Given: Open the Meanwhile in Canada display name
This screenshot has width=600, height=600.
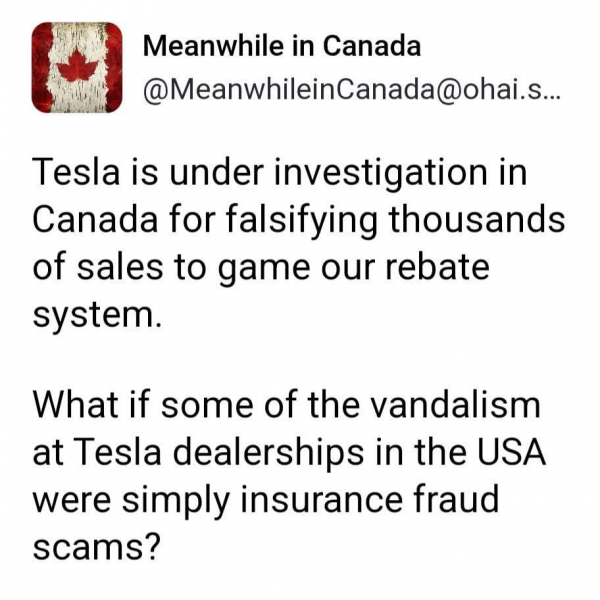Looking at the screenshot, I should [x=282, y=46].
